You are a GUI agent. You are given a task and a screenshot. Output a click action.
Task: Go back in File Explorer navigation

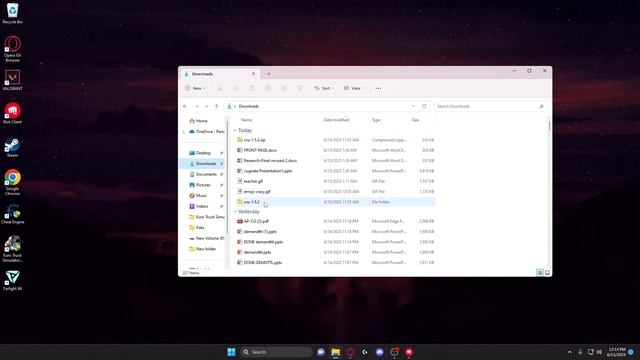185,106
